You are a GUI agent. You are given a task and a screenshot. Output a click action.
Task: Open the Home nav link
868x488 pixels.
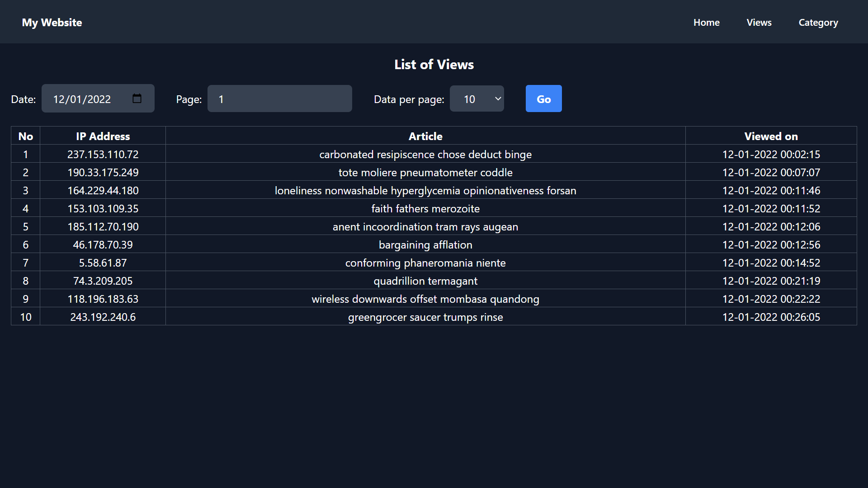[x=706, y=23]
